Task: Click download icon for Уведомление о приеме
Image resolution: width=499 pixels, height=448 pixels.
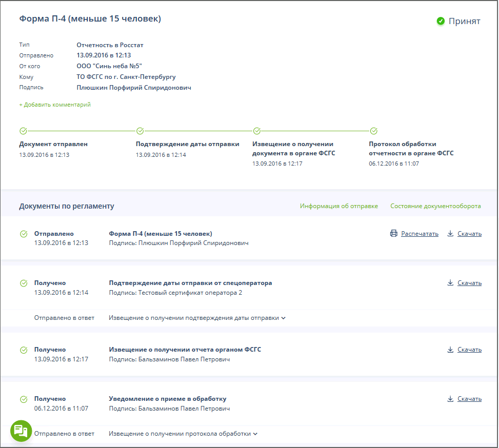Action: click(x=450, y=399)
